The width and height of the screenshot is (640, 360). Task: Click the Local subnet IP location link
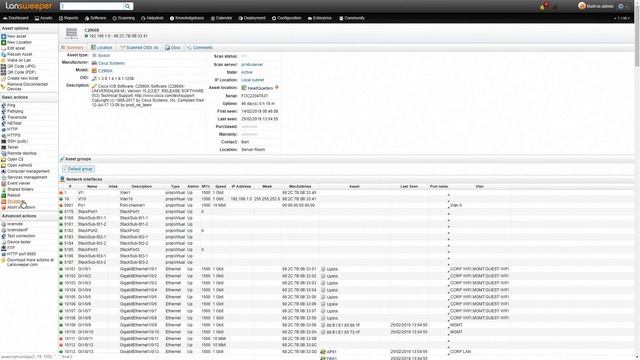pos(253,80)
